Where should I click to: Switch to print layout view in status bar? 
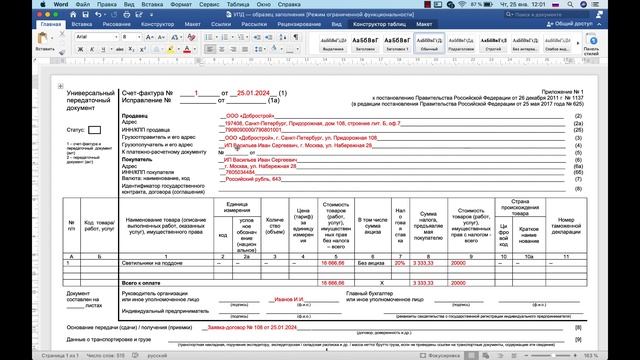(x=471, y=356)
